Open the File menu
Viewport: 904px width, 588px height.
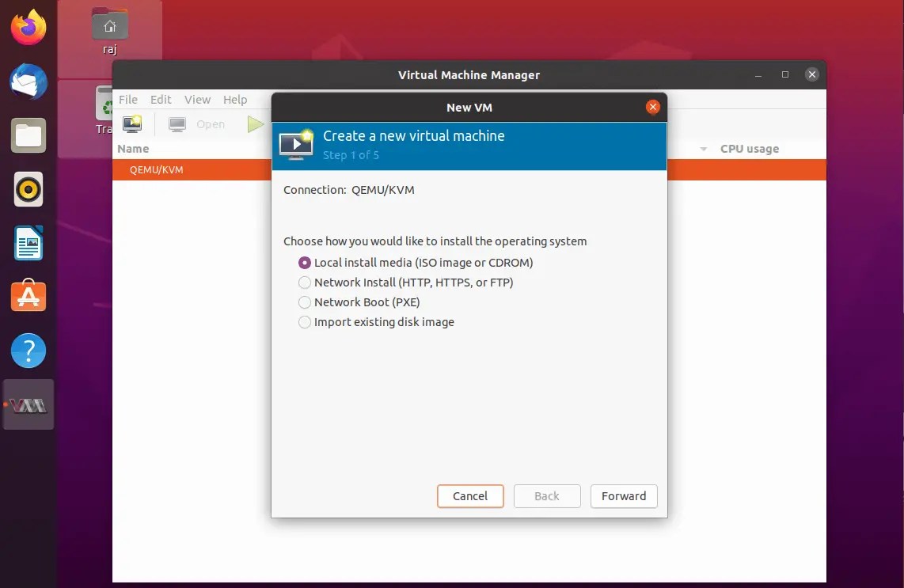tap(127, 100)
